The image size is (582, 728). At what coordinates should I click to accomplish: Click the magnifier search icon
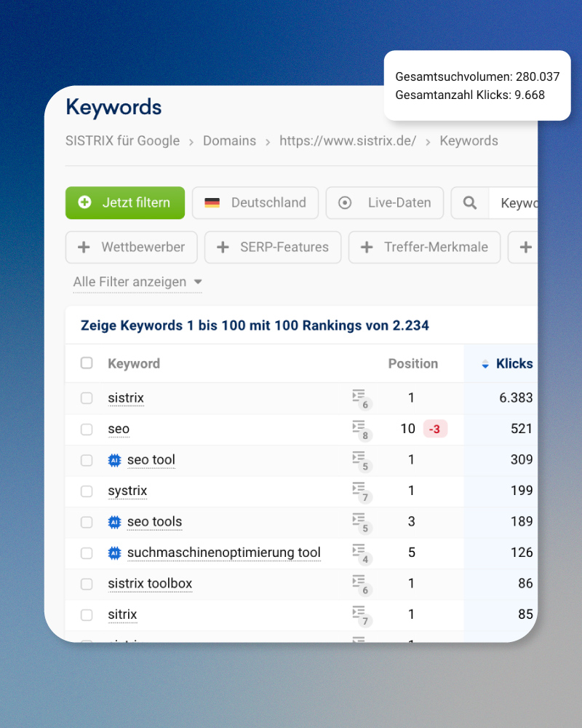coord(470,203)
